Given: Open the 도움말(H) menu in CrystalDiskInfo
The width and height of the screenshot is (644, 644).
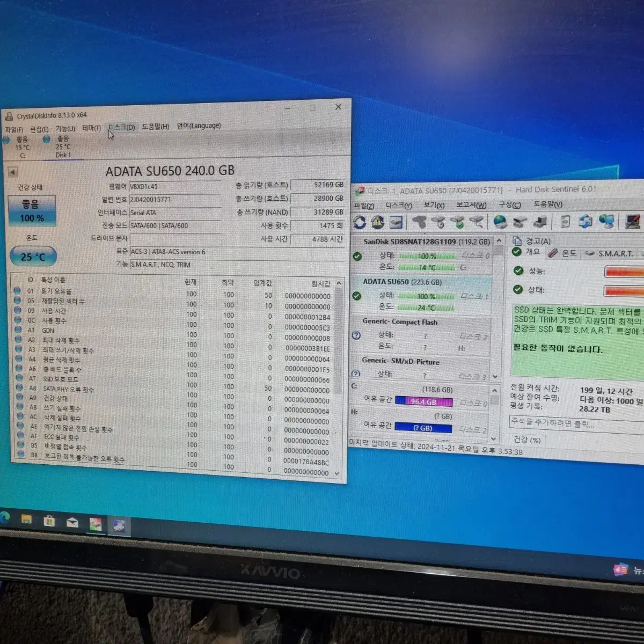Looking at the screenshot, I should point(156,127).
